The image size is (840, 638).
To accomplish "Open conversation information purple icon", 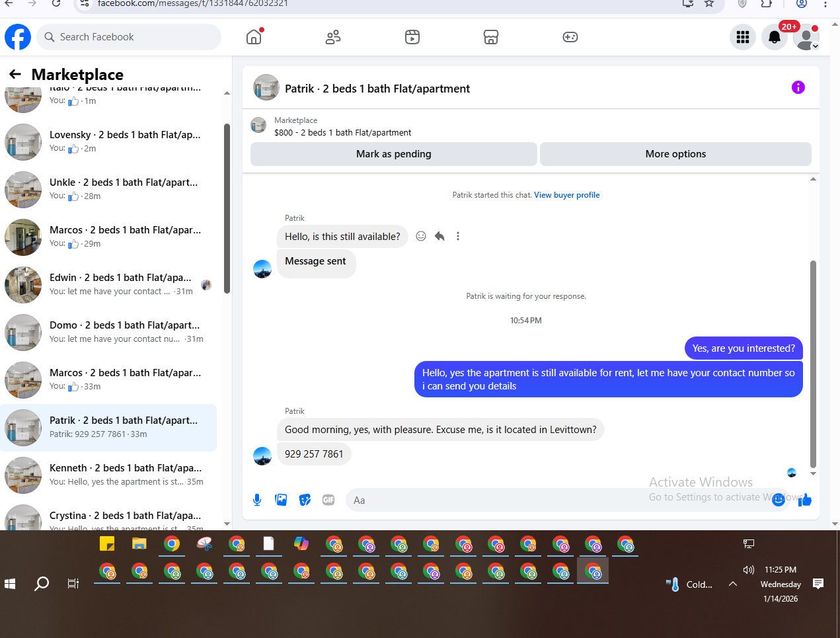I will 798,87.
